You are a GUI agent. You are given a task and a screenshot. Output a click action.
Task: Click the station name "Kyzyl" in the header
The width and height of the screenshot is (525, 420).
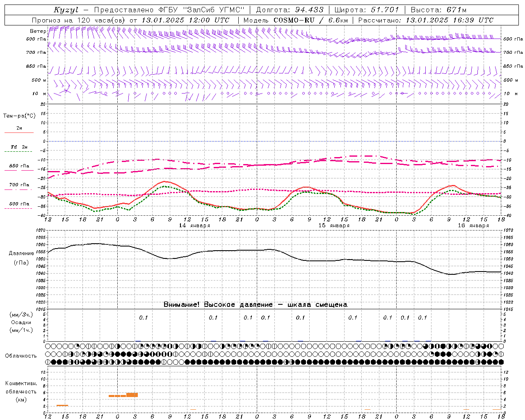pos(66,10)
